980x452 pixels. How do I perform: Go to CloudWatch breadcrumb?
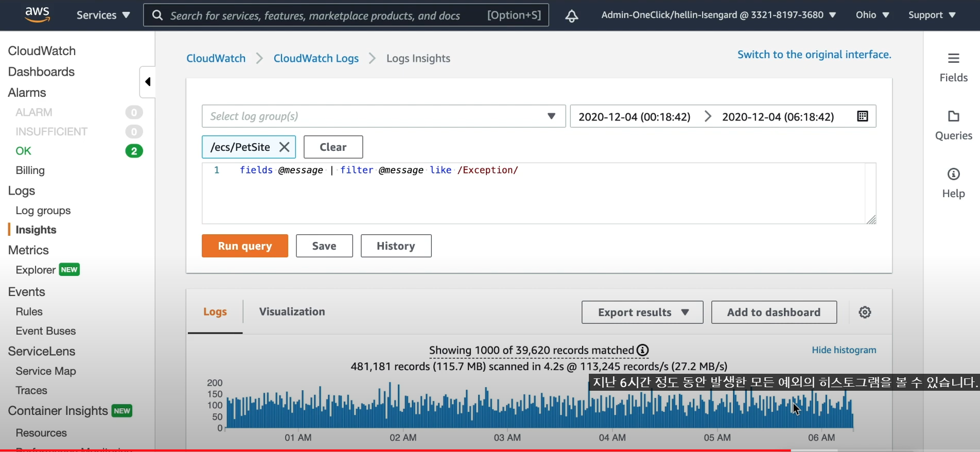[x=216, y=58]
